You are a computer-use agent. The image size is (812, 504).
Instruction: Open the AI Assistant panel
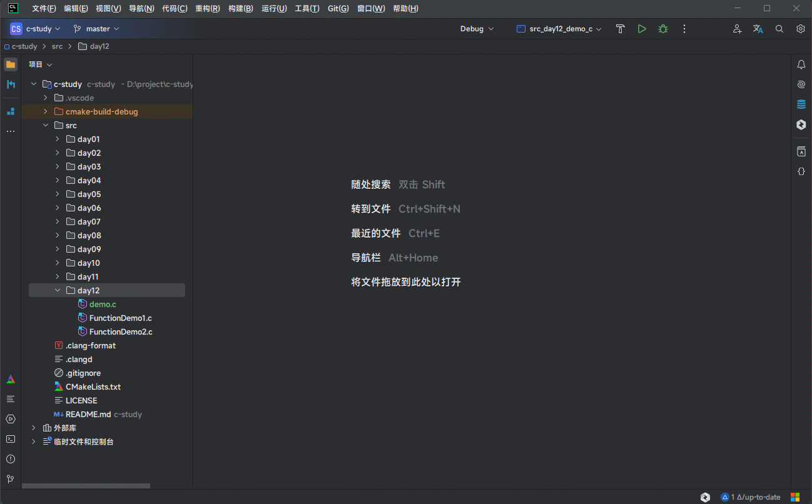pyautogui.click(x=801, y=84)
